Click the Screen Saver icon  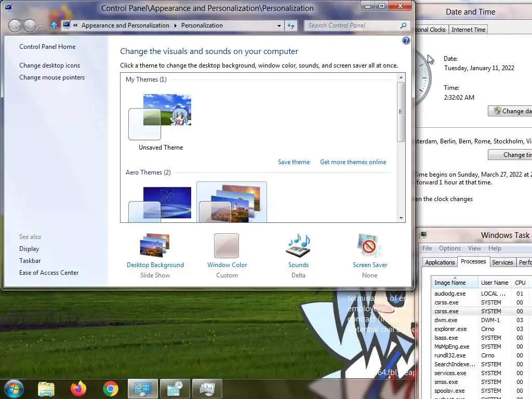369,245
